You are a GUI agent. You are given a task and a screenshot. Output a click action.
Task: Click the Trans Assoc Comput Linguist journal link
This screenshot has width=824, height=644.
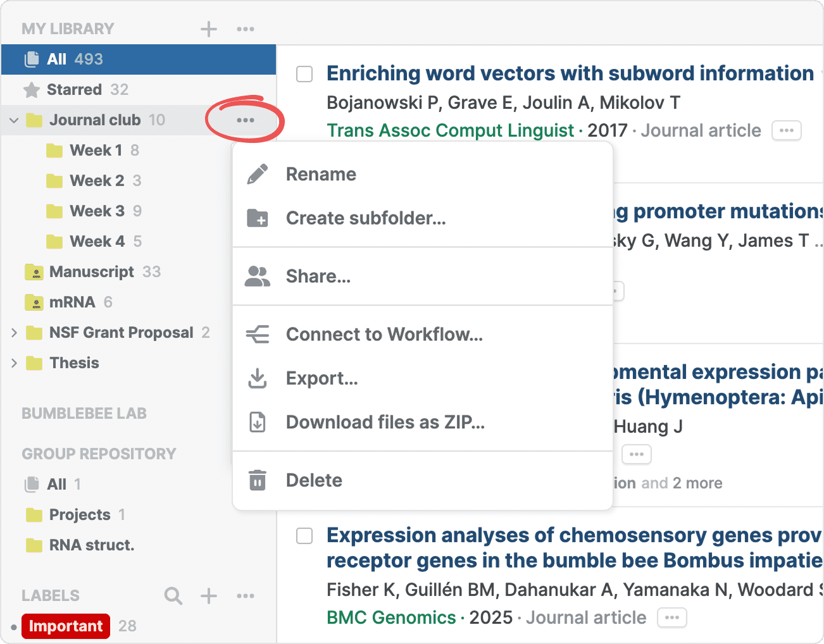pyautogui.click(x=450, y=130)
